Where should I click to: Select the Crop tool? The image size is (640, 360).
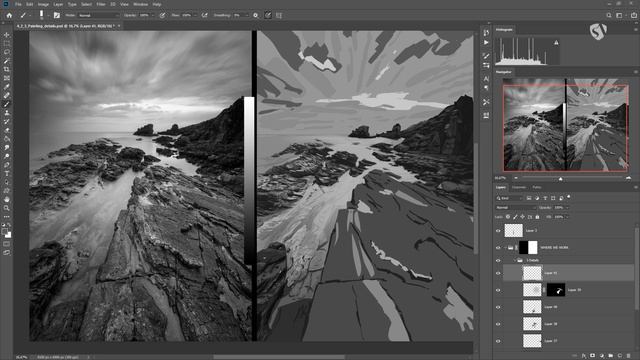[x=7, y=69]
